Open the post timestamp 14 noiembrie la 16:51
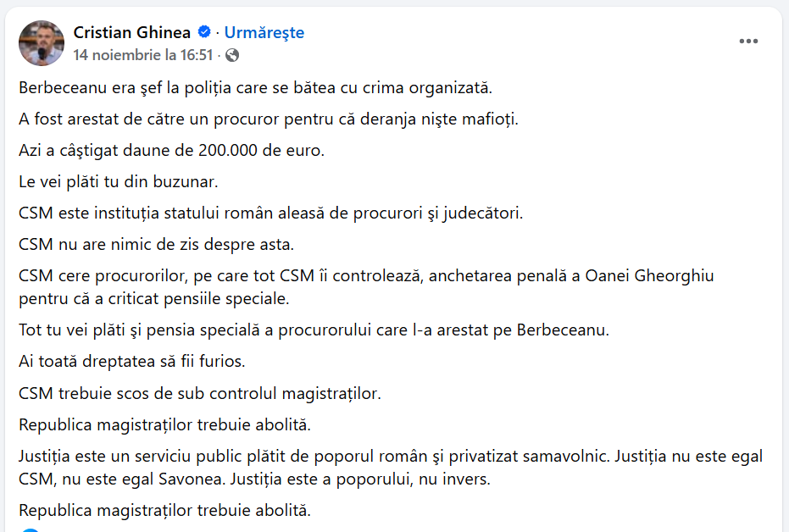The height and width of the screenshot is (532, 789). coord(144,55)
